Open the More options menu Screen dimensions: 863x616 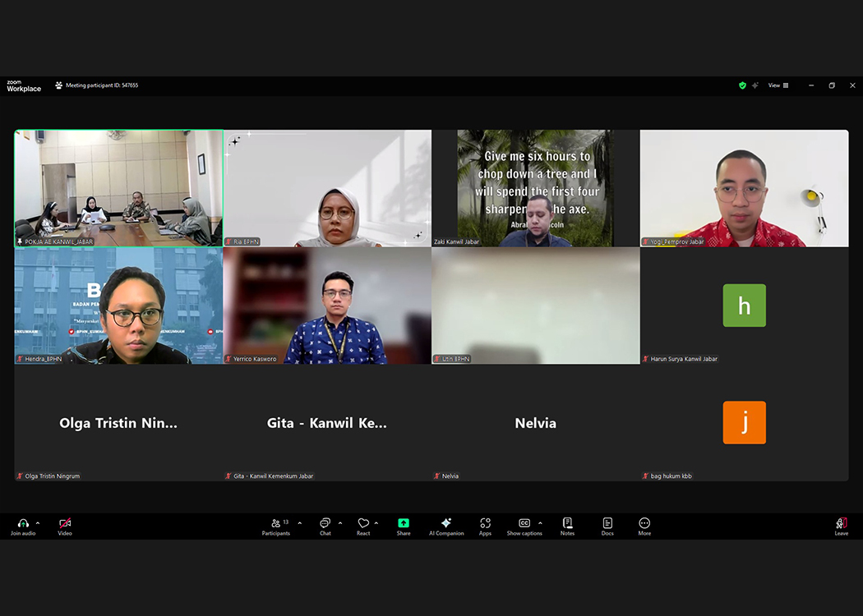(644, 524)
